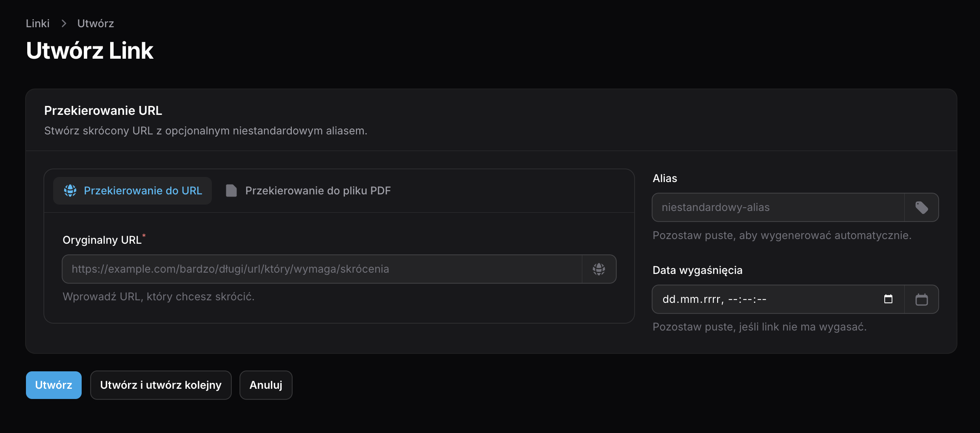Screen dimensions: 980x433
Task: Click the Utwórz breadcrumb item
Action: pos(96,23)
